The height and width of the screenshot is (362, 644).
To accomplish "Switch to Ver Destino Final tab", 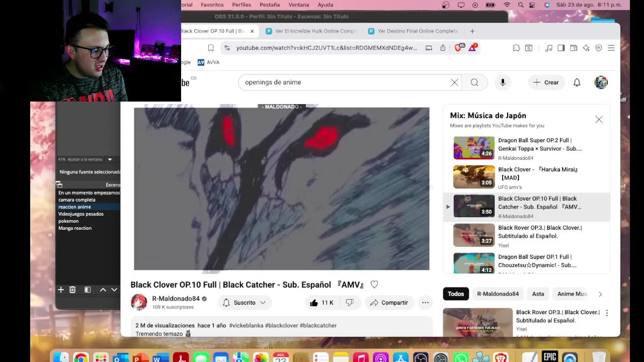I will pos(413,31).
